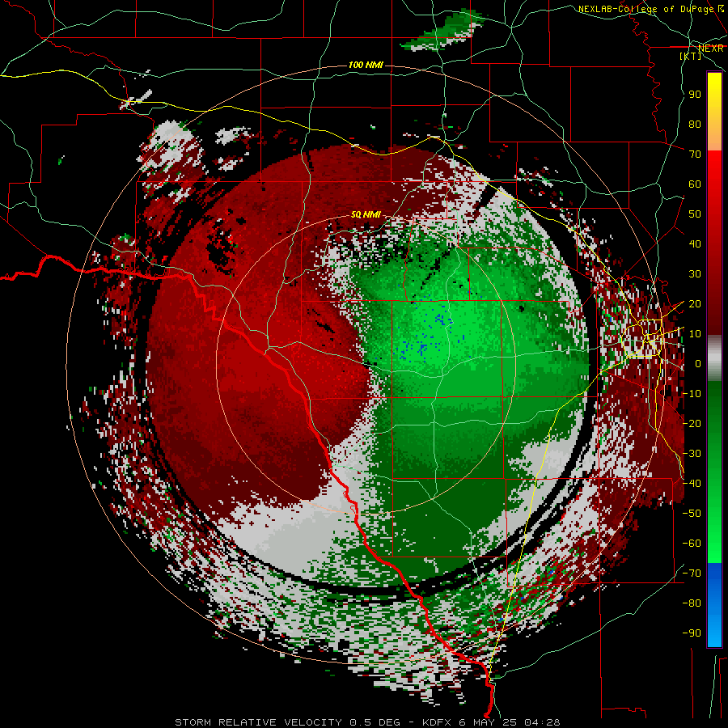Click the 20 value on the velocity scale

(695, 303)
